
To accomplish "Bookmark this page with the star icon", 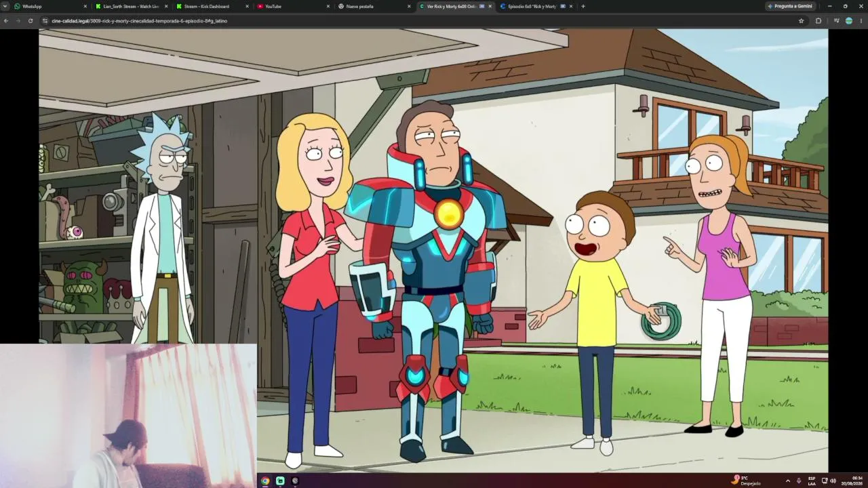I will [x=801, y=21].
